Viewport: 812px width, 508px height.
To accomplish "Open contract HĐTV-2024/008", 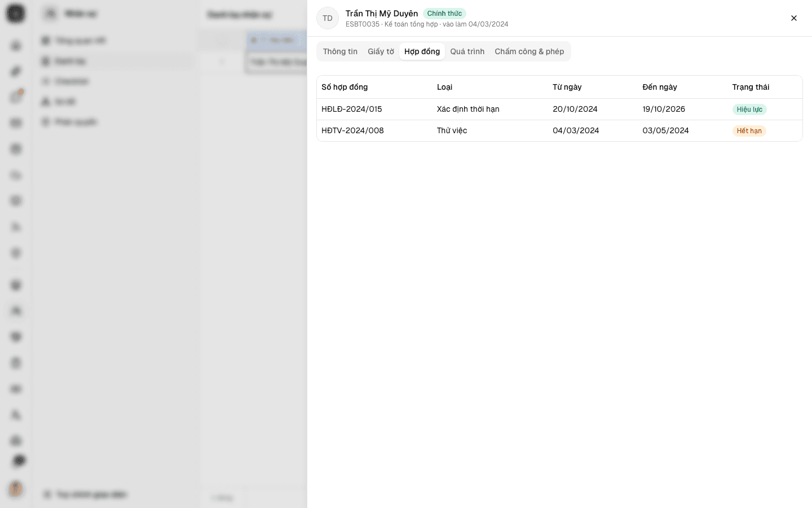I will pos(352,130).
